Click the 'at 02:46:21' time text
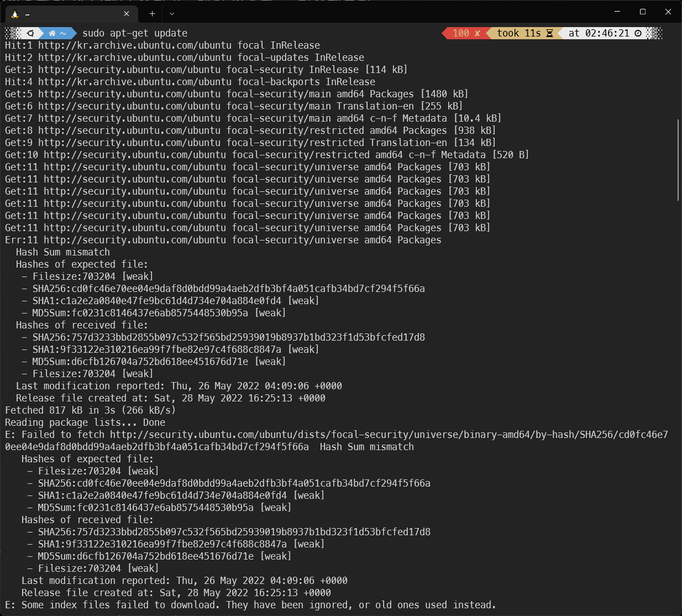682x616 pixels. point(599,33)
